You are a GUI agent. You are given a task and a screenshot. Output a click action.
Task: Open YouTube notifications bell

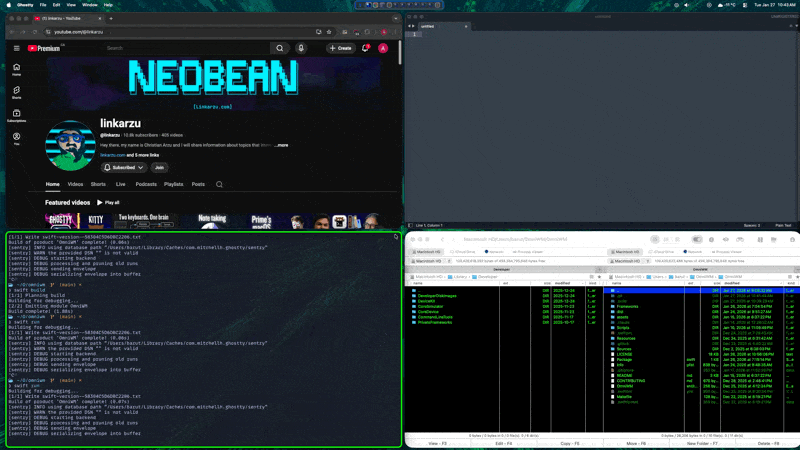click(x=365, y=48)
